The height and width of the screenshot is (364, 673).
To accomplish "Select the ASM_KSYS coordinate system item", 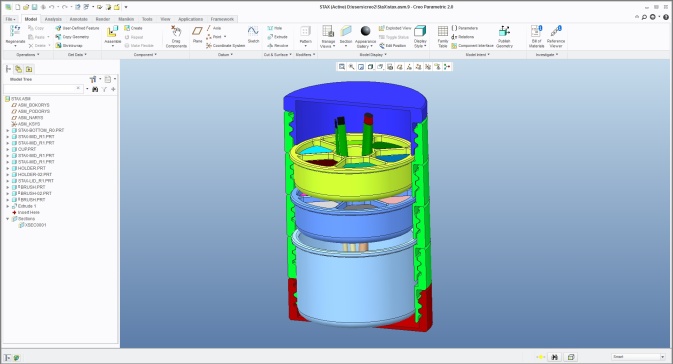I will click(x=26, y=124).
